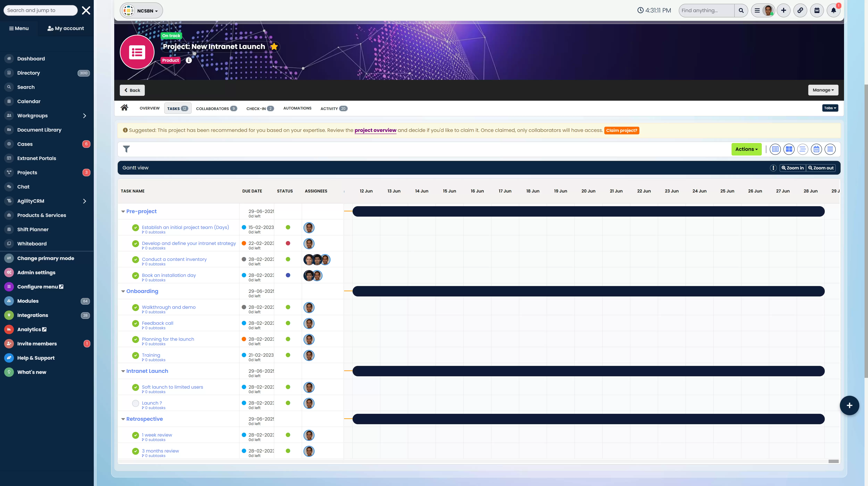The width and height of the screenshot is (868, 486).
Task: Click the Gantt horizontal scrollbar handle
Action: (833, 461)
